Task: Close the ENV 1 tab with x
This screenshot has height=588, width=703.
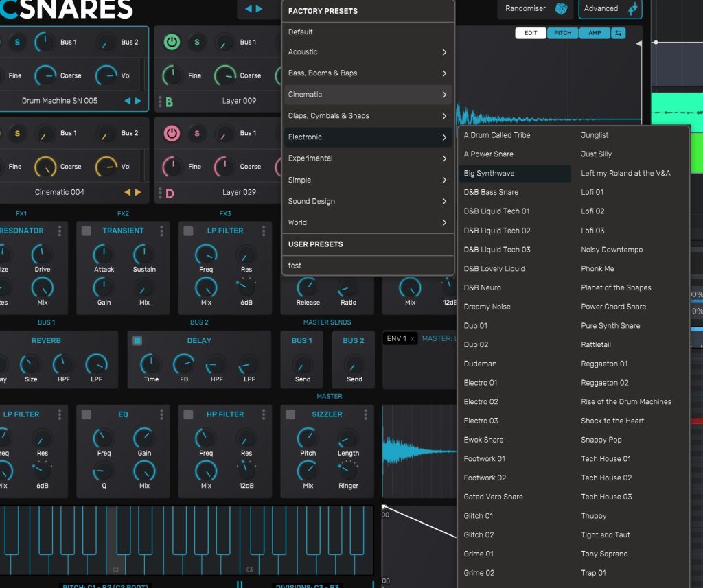Action: pyautogui.click(x=413, y=339)
